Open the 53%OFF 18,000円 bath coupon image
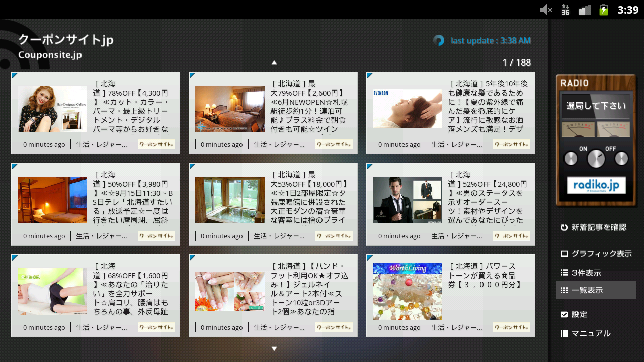Image resolution: width=644 pixels, height=362 pixels. click(230, 200)
